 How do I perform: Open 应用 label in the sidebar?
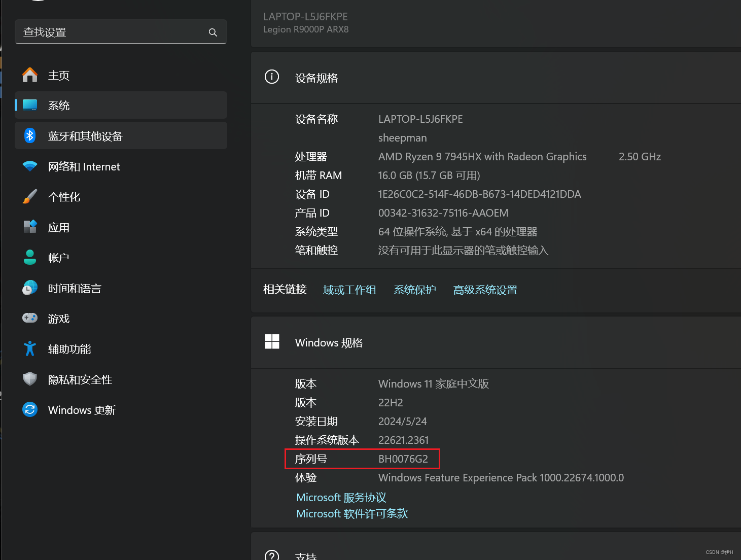[59, 228]
